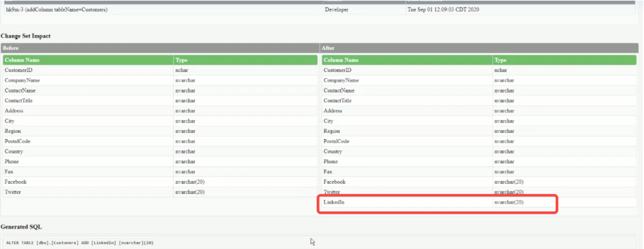Select the Generated SQL heading
This screenshot has width=644, height=249.
[x=21, y=227]
